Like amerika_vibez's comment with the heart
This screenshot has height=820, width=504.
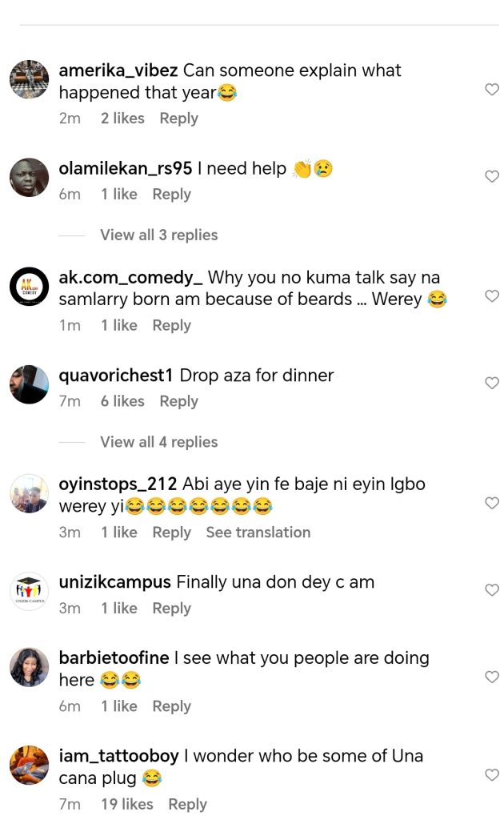(492, 90)
